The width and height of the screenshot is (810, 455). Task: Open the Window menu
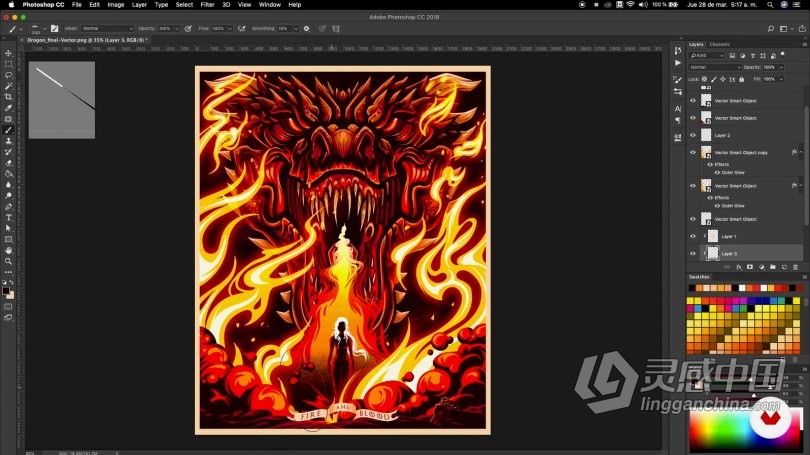[x=270, y=5]
